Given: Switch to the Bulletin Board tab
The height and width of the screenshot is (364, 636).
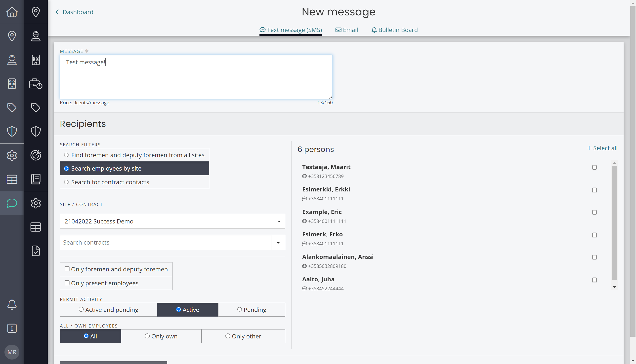Looking at the screenshot, I should click(x=394, y=30).
